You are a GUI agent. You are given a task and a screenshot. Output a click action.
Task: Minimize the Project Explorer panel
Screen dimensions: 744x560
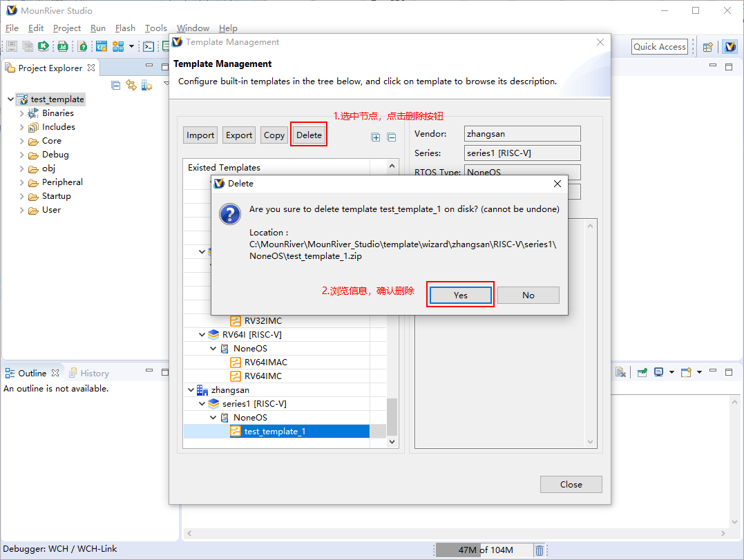click(x=149, y=65)
